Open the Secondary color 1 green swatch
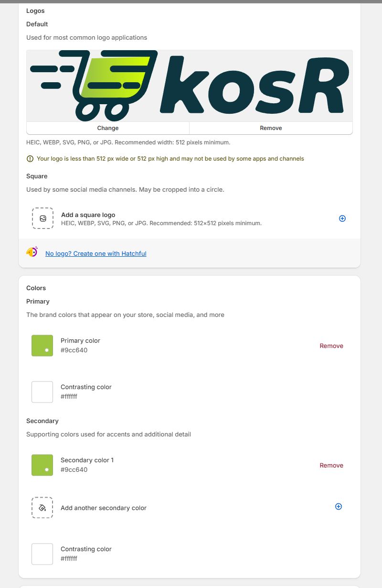Image resolution: width=382 pixels, height=588 pixels. [42, 465]
